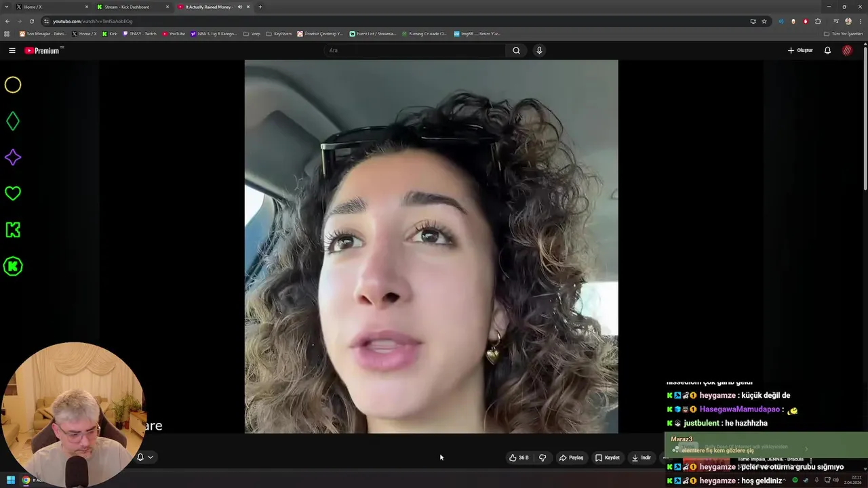Open the Son Mesajlar bookmark

point(43,33)
